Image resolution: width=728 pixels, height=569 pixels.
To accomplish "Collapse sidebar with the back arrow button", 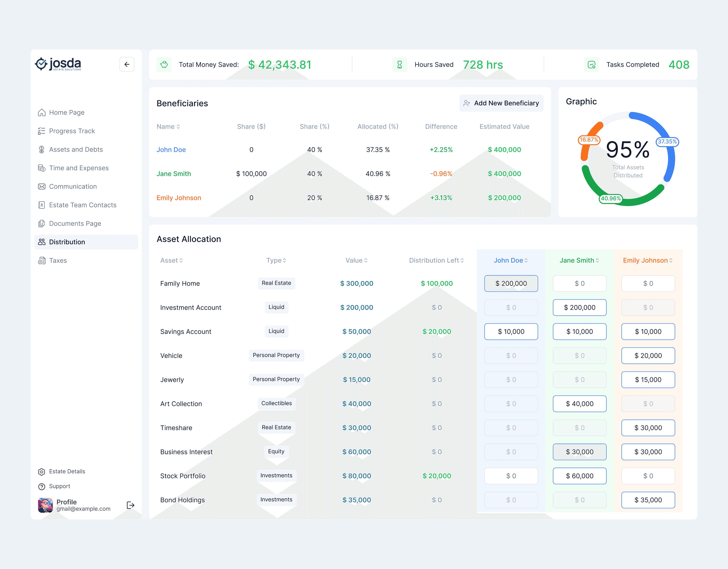I will tap(127, 64).
